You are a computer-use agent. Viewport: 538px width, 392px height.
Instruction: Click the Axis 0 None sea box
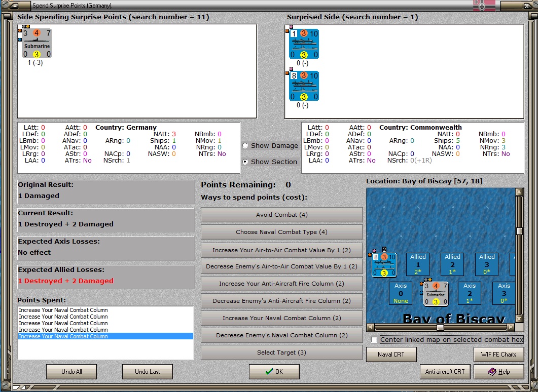tap(401, 293)
